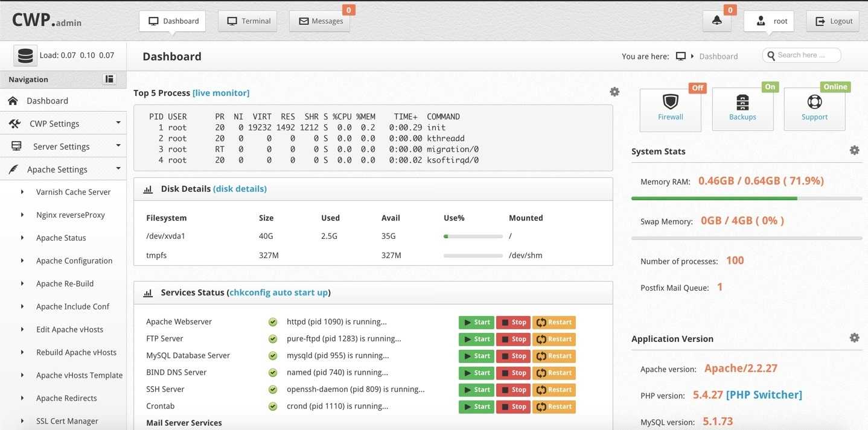The width and height of the screenshot is (868, 430).
Task: Collapse the Apache Settings section
Action: [63, 169]
